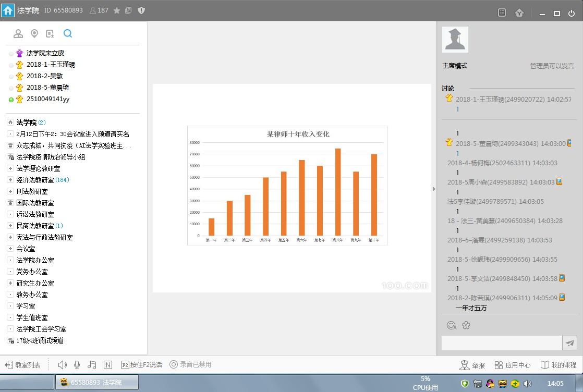Image resolution: width=583 pixels, height=392 pixels.
Task: Click the chat message input field
Action: click(501, 343)
